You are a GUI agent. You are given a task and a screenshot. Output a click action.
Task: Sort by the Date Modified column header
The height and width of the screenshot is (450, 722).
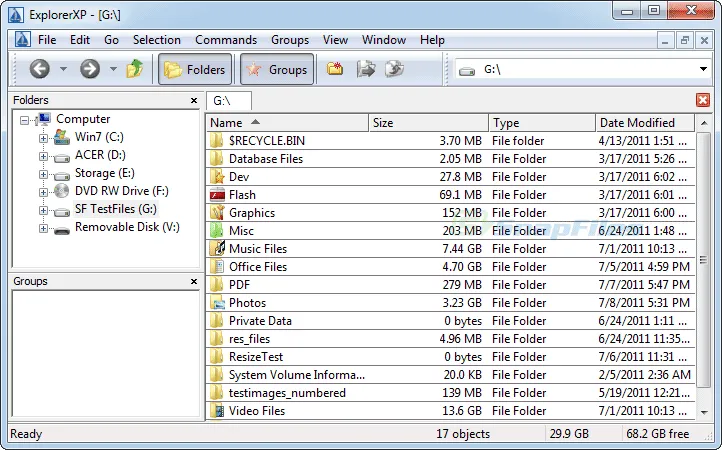(645, 123)
